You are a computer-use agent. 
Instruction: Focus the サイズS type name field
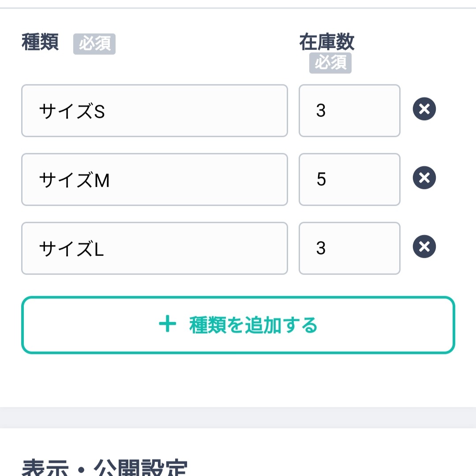(x=154, y=111)
